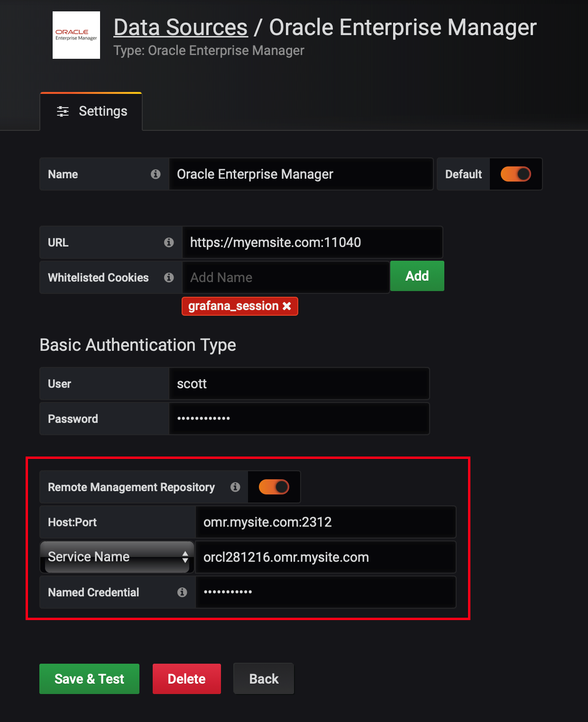Focus the Name input field
588x722 pixels.
(301, 174)
